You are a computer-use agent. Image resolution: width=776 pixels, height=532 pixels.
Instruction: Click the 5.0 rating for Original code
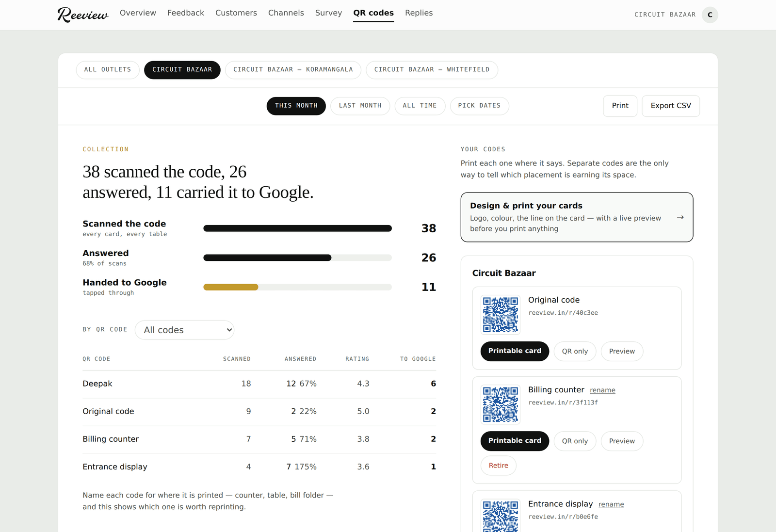click(x=363, y=411)
